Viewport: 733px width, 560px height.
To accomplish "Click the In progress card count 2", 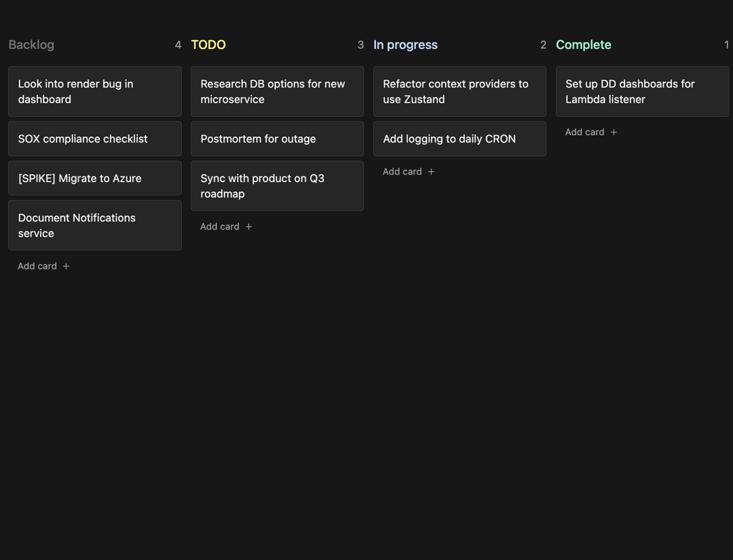I will point(543,45).
